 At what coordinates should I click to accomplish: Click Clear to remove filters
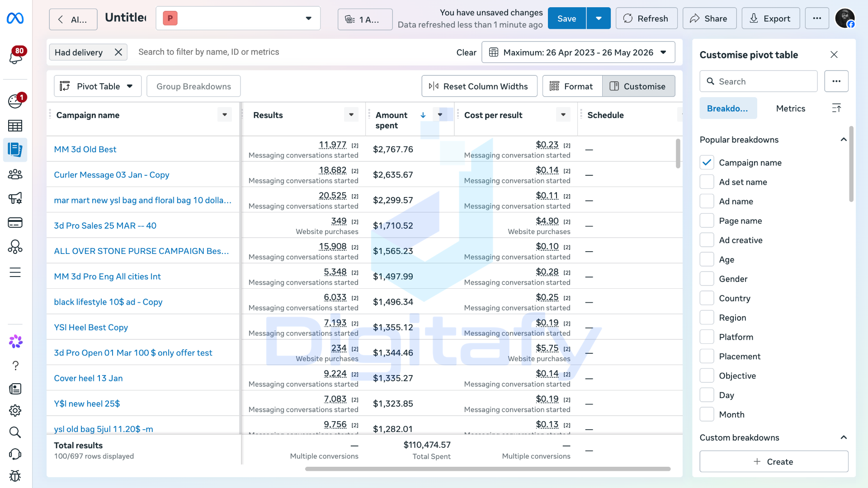466,52
